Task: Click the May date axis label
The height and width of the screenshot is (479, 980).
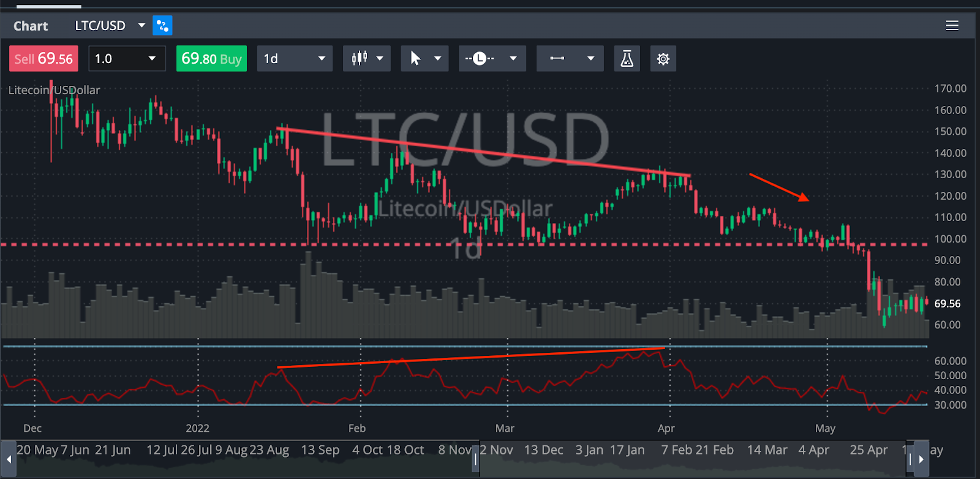Action: (825, 428)
